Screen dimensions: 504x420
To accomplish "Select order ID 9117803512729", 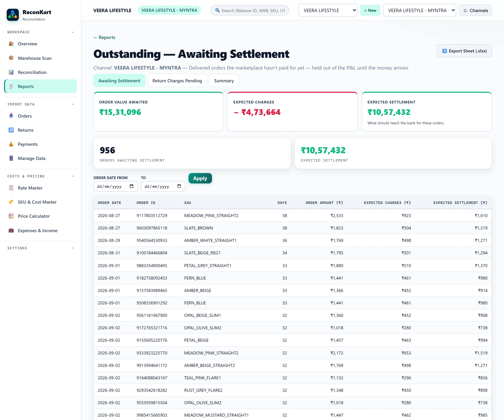I will click(x=152, y=216).
